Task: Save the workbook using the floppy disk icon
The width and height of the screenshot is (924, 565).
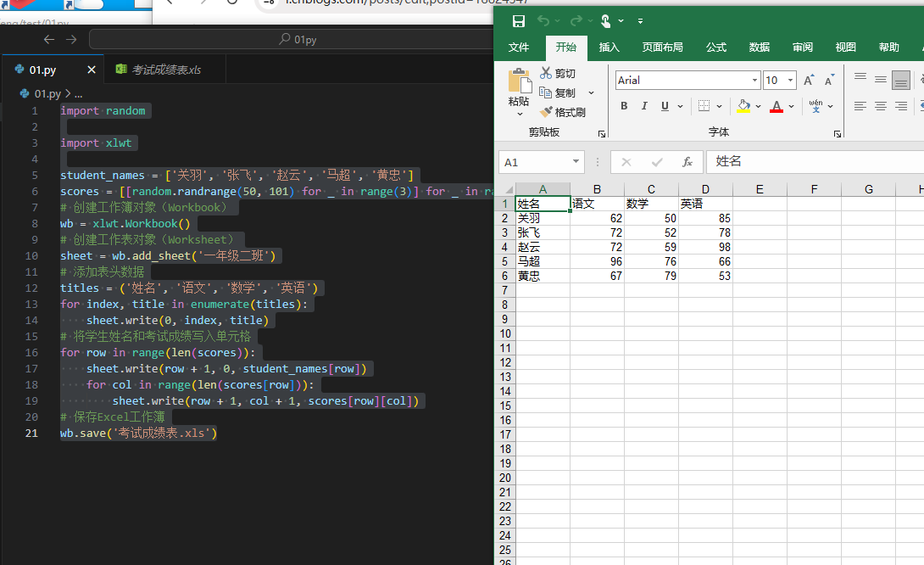Action: click(519, 21)
